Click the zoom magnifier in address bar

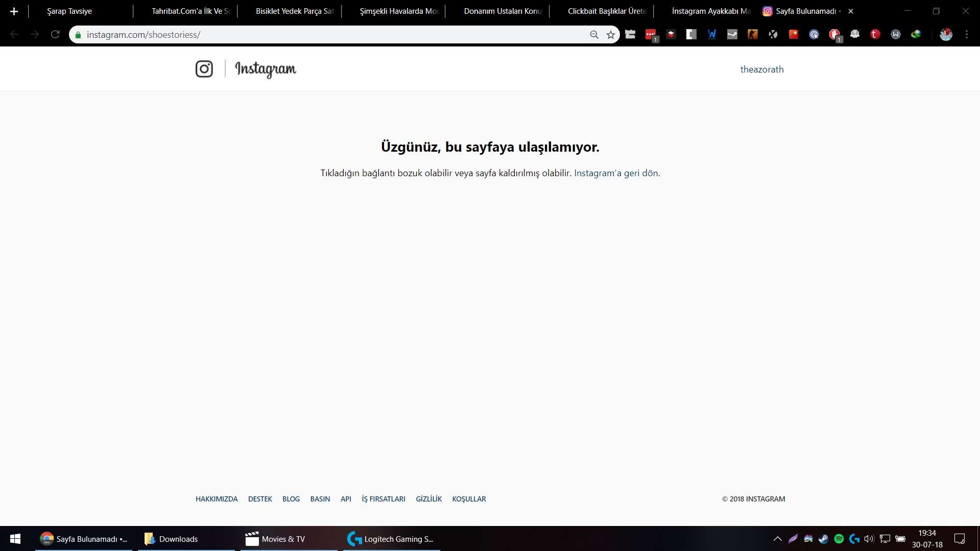click(594, 35)
